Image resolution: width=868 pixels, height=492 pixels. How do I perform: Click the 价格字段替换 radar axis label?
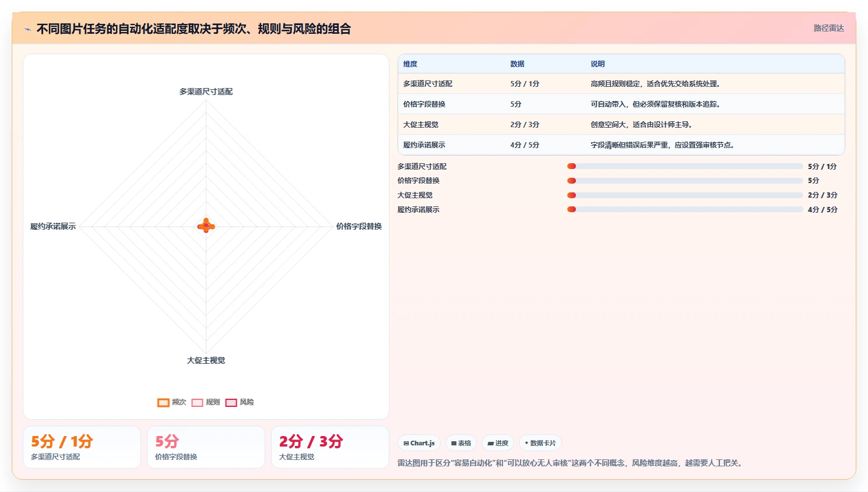coord(359,226)
